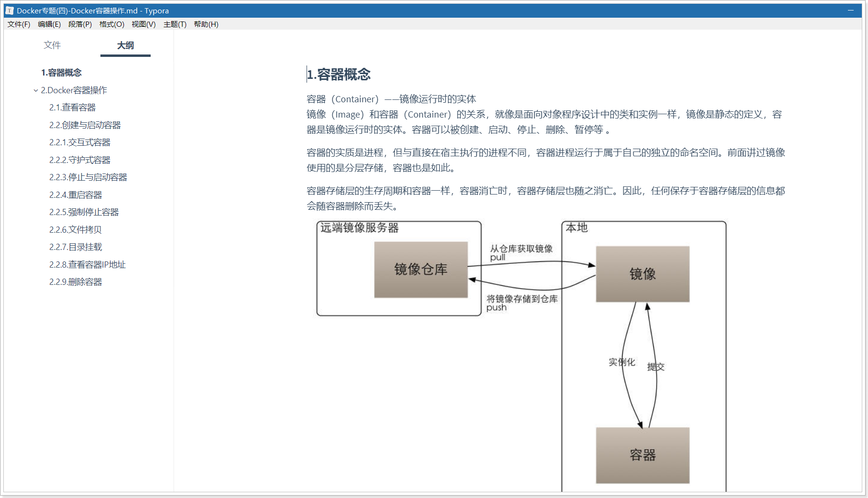
Task: Click the Docker architecture diagram image
Action: pos(521,356)
